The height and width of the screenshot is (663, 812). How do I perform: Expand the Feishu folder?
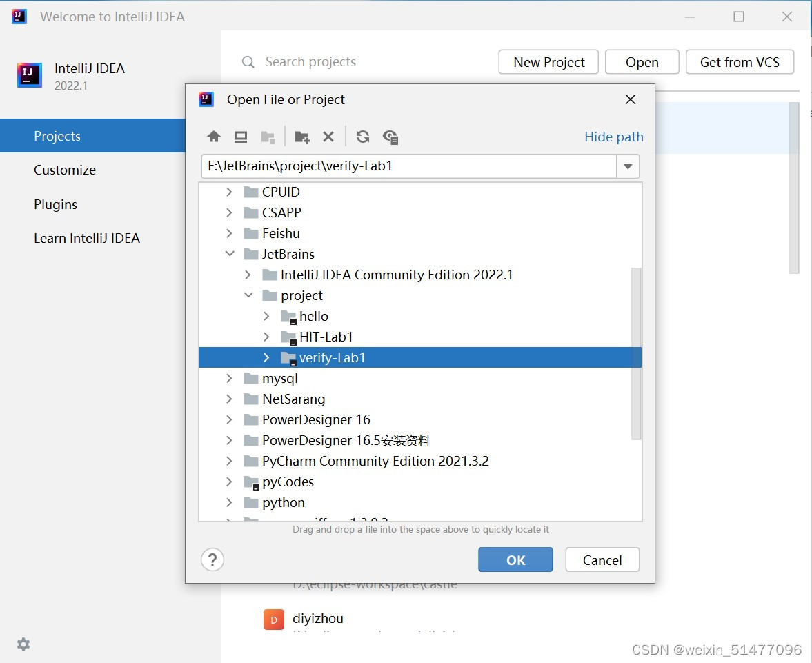[229, 233]
